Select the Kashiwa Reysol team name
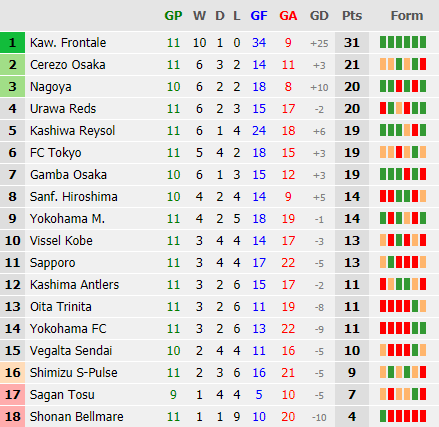 pos(72,131)
